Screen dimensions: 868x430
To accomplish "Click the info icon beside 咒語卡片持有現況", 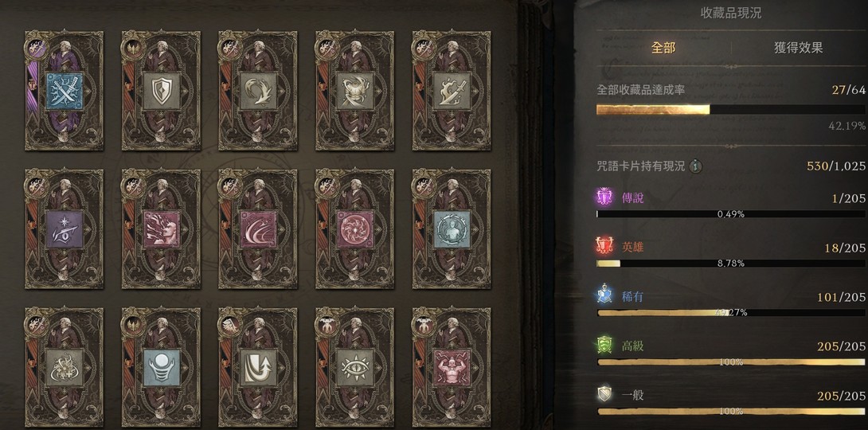I will point(696,166).
